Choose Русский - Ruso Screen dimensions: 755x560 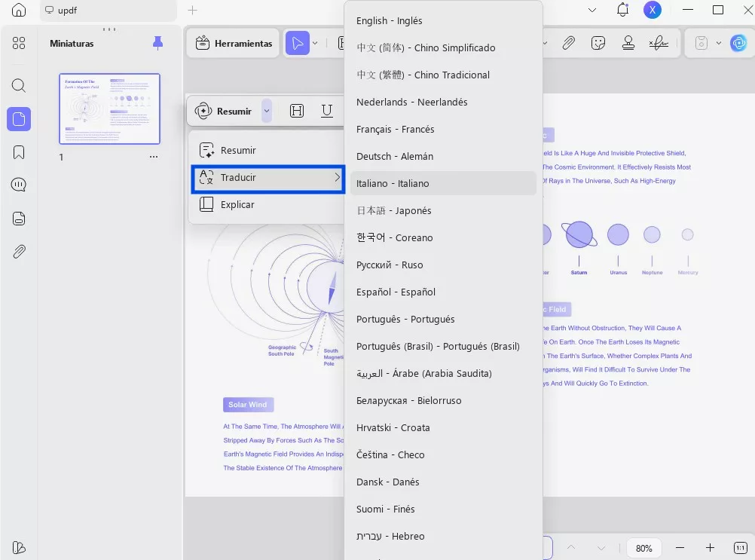[x=443, y=265]
